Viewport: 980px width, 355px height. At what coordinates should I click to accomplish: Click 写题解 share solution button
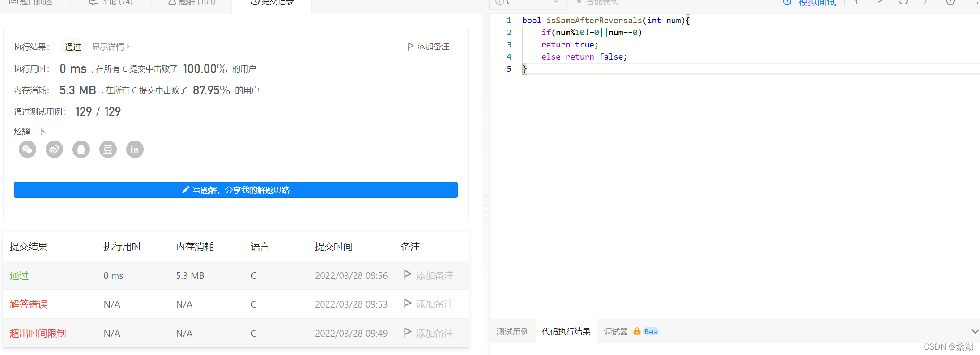[236, 190]
